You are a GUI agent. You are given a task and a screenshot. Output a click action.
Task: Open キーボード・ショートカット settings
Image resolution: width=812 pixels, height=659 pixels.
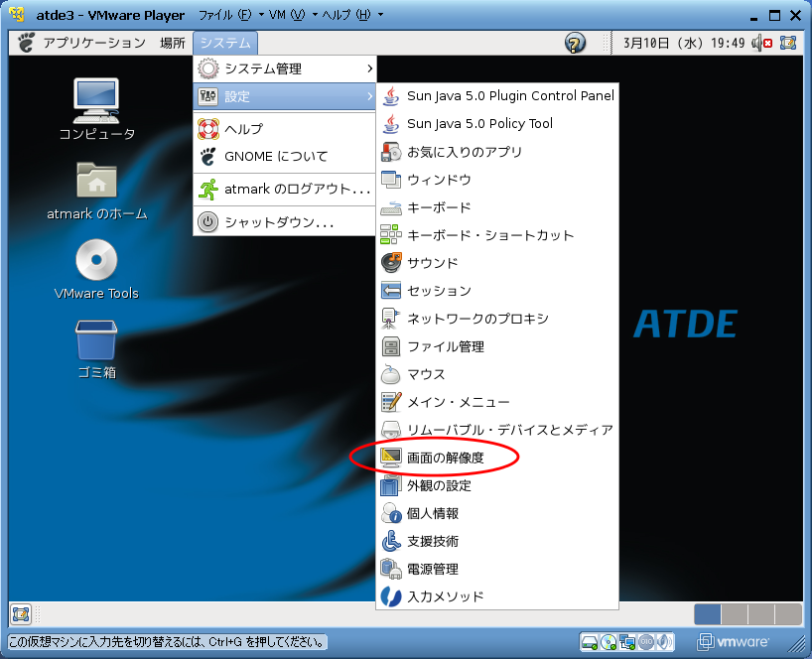pyautogui.click(x=497, y=235)
